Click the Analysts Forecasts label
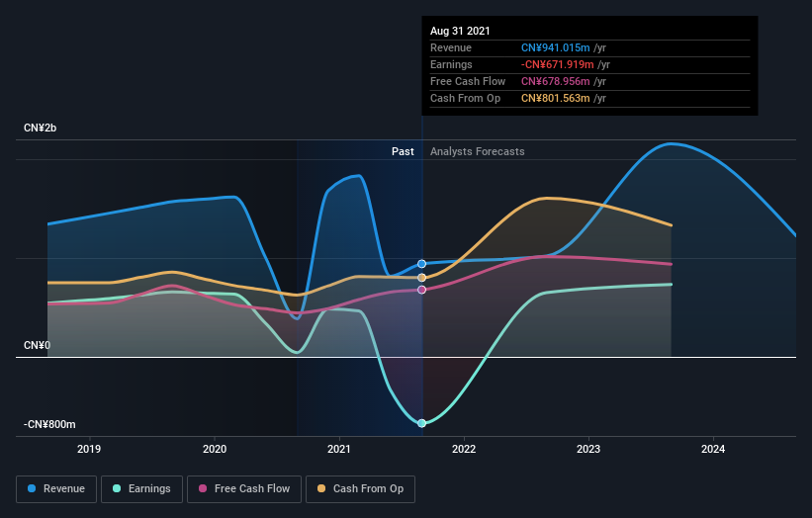 478,151
